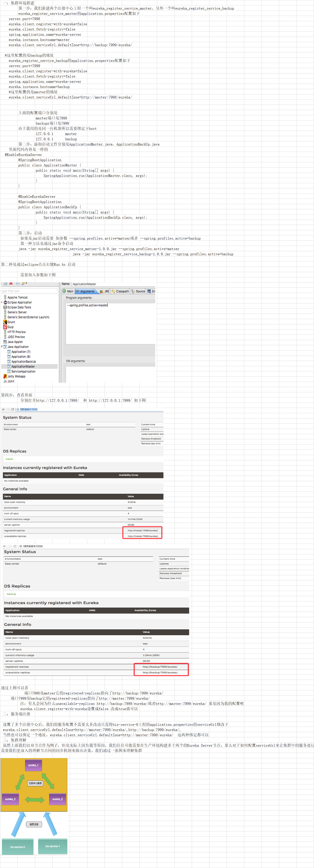314x868 pixels.
Task: Go forward in the 127.0.0.1:7998 browser
Action: pyautogui.click(x=9, y=546)
